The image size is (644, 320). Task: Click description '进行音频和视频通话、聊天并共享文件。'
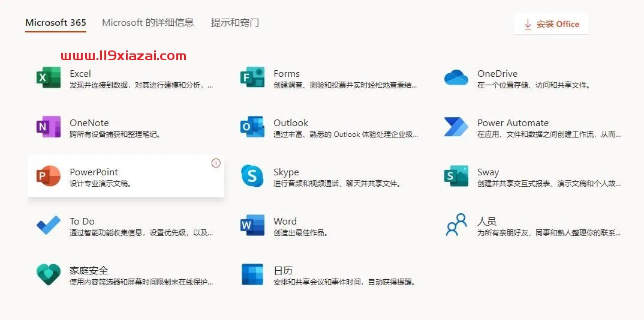point(338,184)
